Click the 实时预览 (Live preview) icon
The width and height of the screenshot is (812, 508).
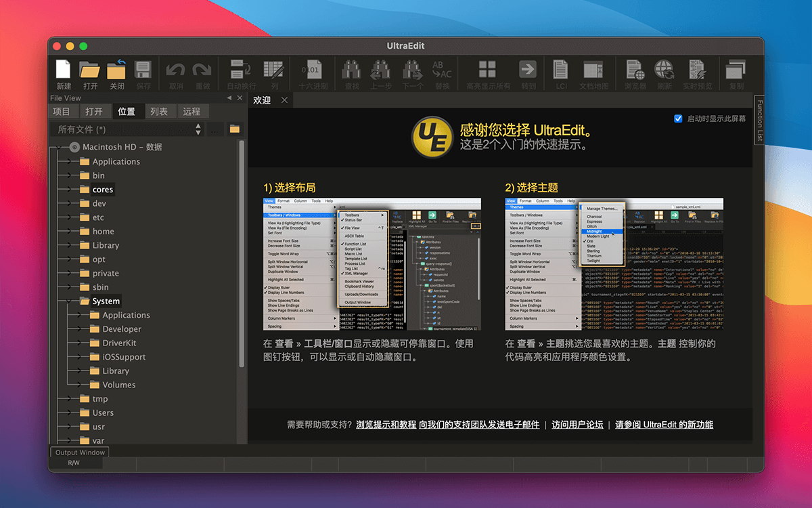click(697, 69)
